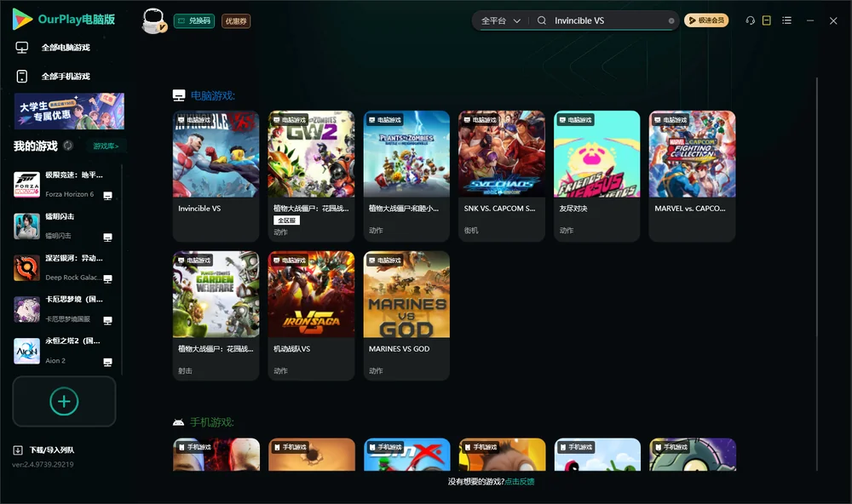
Task: Open the SNK VS. CAPCOM SVC Chaos card
Action: pyautogui.click(x=502, y=176)
